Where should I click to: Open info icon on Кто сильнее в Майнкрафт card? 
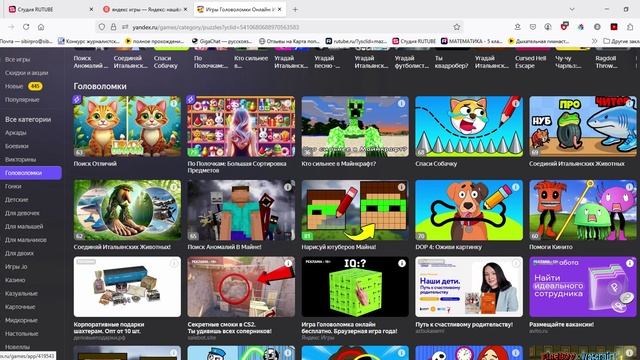[x=402, y=104]
